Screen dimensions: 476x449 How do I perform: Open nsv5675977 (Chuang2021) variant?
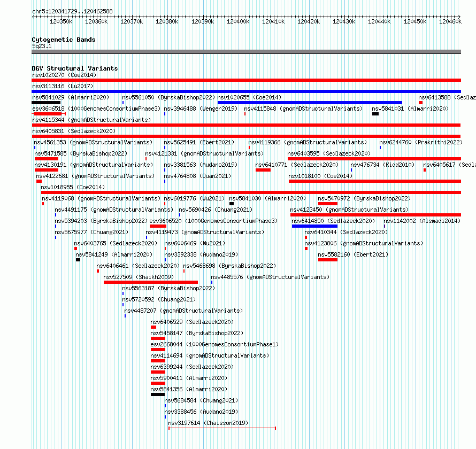pos(91,232)
